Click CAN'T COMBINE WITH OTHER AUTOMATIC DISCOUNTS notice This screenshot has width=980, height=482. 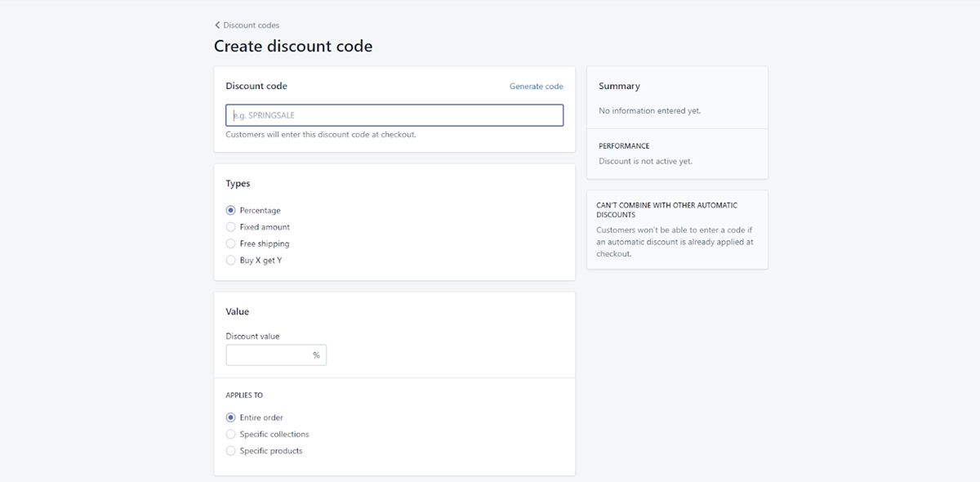pos(666,210)
